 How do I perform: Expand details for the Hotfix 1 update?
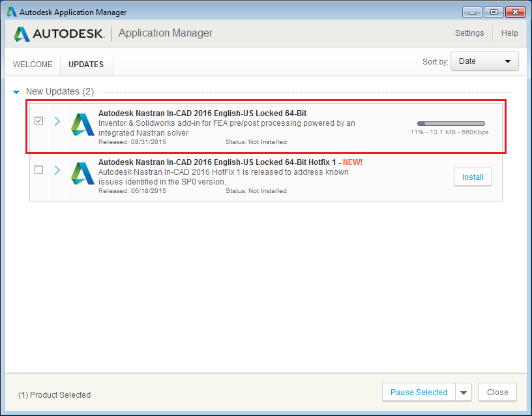click(57, 170)
